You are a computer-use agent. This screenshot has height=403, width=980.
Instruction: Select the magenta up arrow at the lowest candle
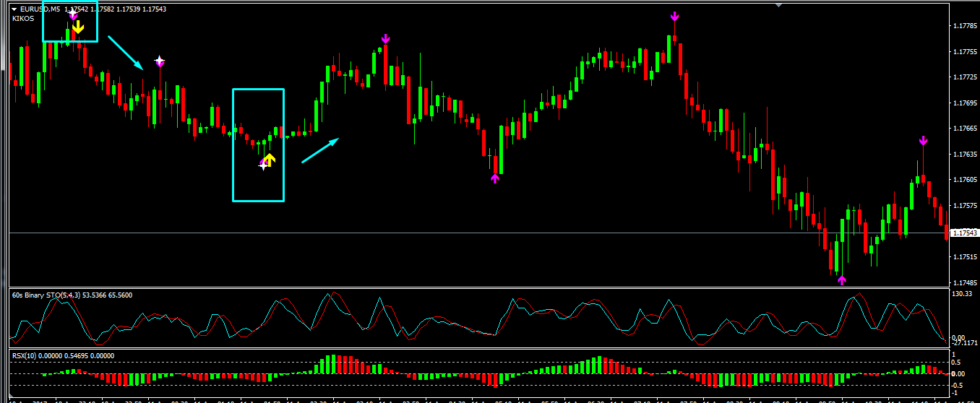[x=841, y=279]
